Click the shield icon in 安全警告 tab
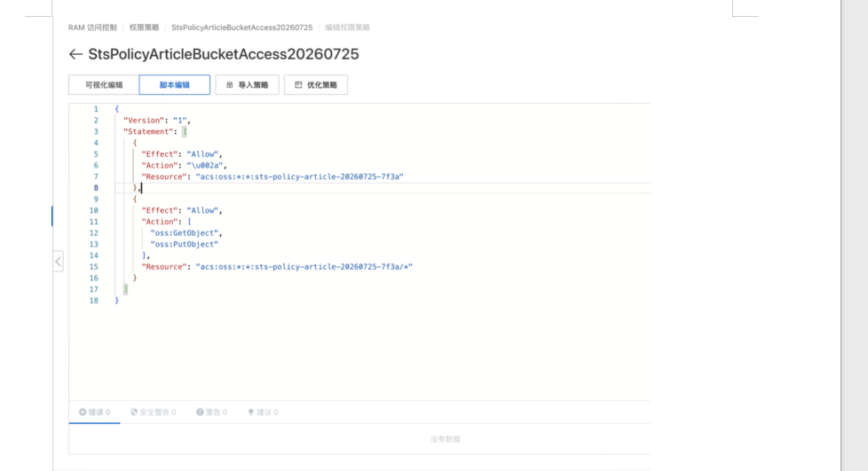Image resolution: width=868 pixels, height=471 pixels. 134,412
